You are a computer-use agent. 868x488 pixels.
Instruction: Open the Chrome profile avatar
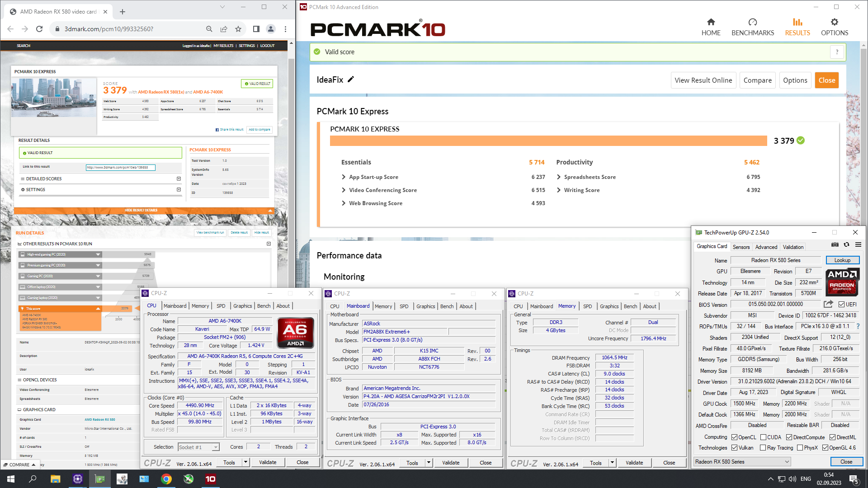(x=271, y=29)
